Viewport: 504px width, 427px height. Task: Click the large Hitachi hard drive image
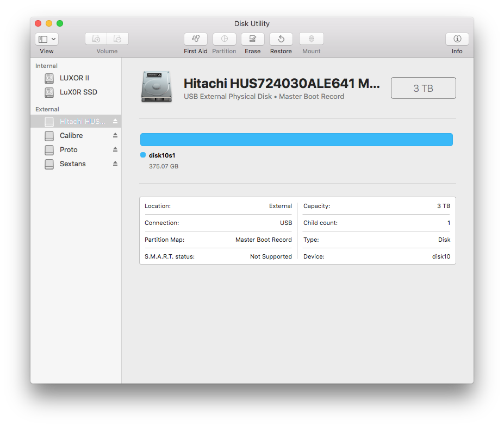click(x=157, y=87)
